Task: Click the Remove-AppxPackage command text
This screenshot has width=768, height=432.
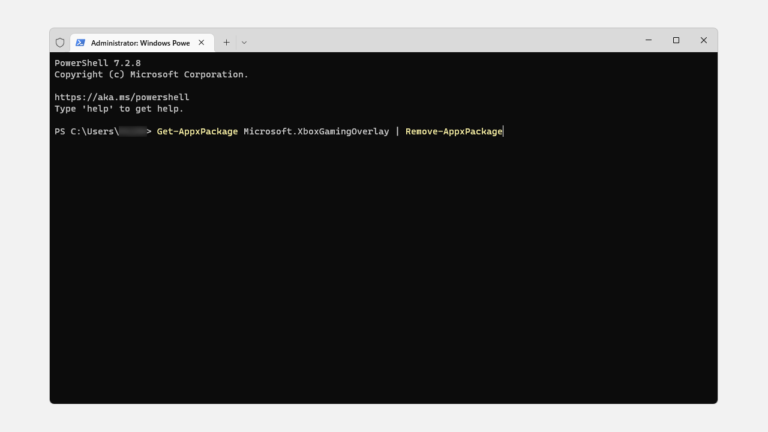Action: tap(453, 131)
